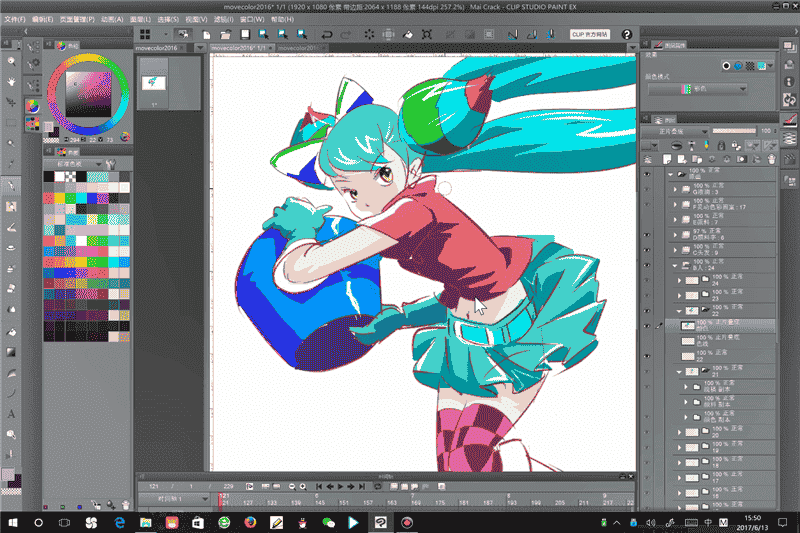
Task: Click frame 169 on the timeline ruler
Action: [x=416, y=503]
